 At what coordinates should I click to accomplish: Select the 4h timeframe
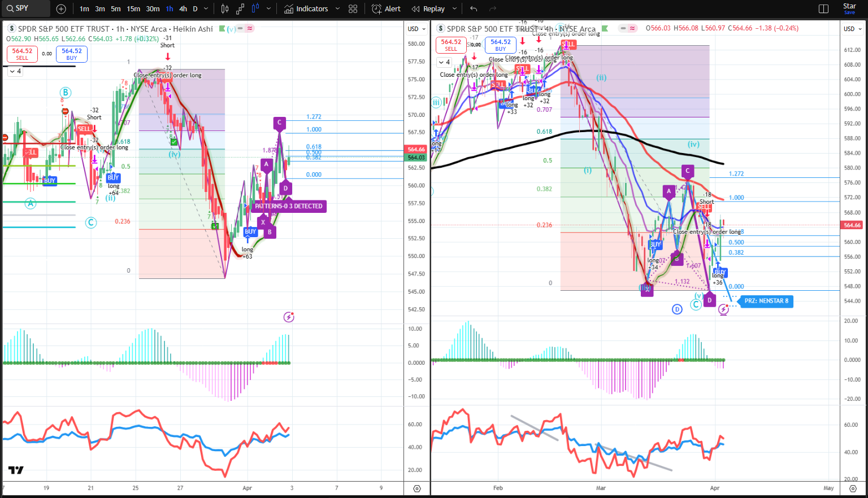click(x=183, y=9)
